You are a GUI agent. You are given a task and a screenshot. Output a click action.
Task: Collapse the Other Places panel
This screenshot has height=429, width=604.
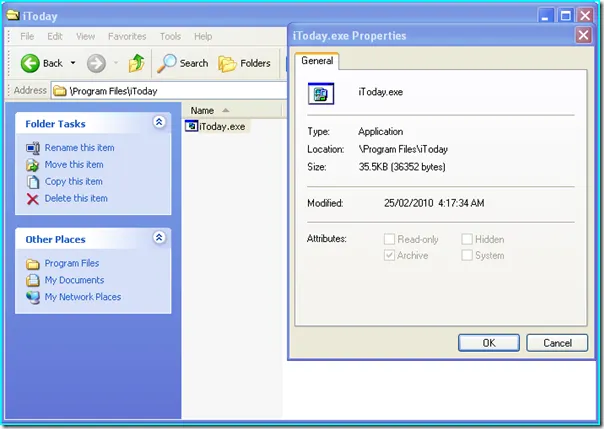[159, 238]
